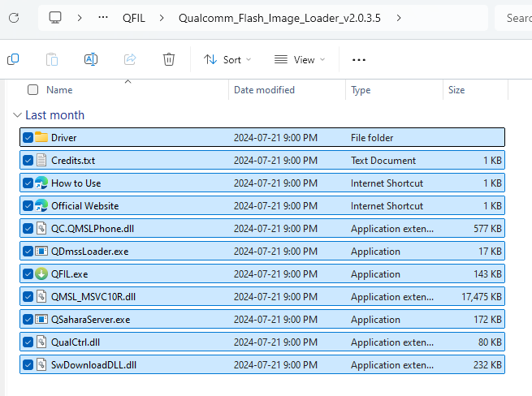Select the How to Use shortcut name
Viewport: 532px width, 396px height.
tap(76, 183)
